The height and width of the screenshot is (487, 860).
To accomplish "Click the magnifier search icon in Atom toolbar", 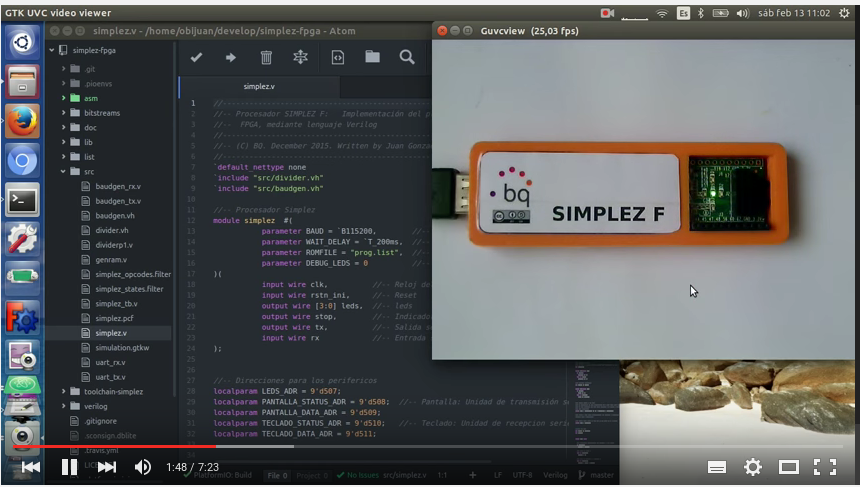I will click(x=407, y=57).
